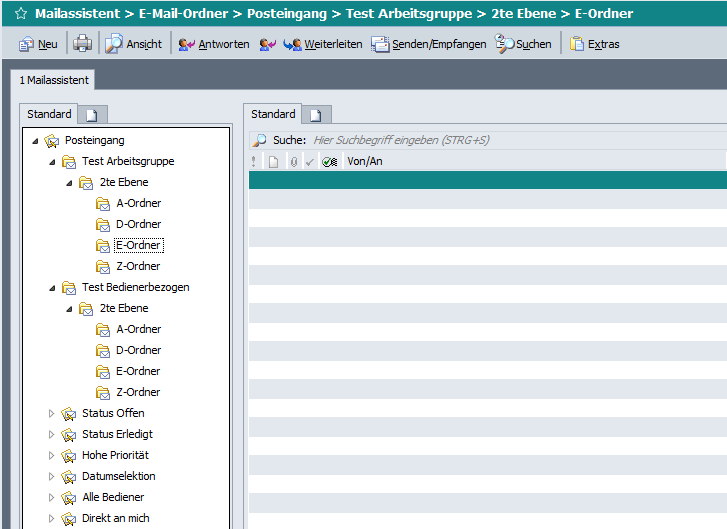Add new view tab in right panel
727x529 pixels.
coord(315,115)
